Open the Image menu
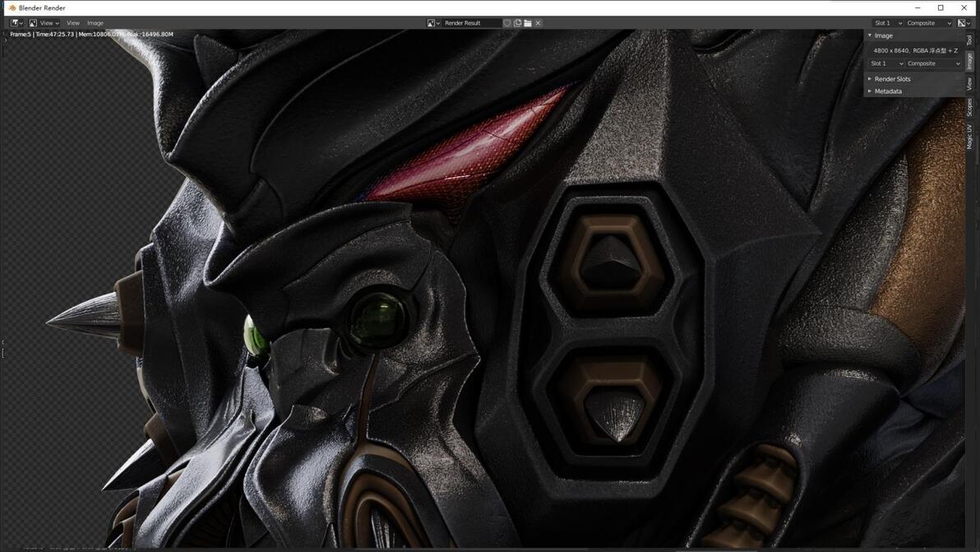980x552 pixels. 95,23
